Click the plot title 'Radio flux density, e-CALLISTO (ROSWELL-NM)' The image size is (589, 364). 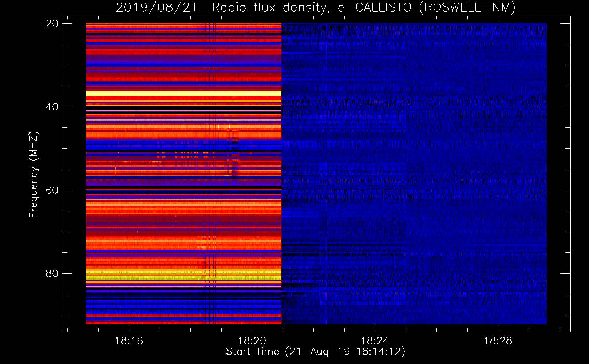364,8
